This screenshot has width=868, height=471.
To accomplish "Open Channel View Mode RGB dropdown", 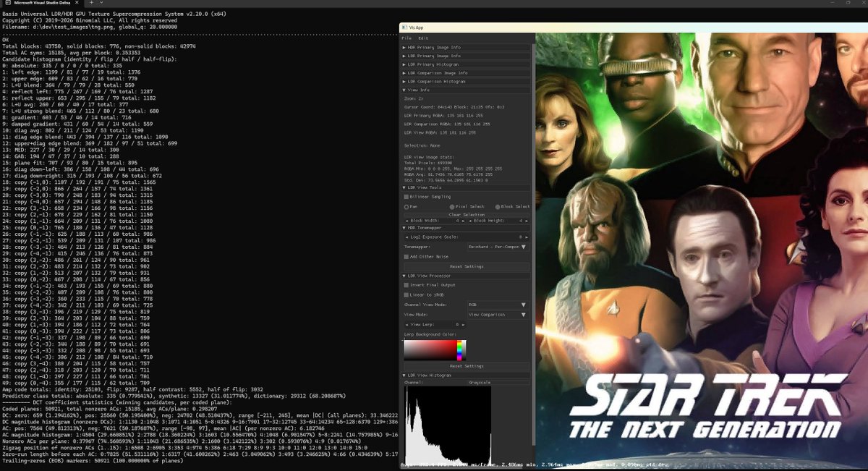I will (498, 305).
